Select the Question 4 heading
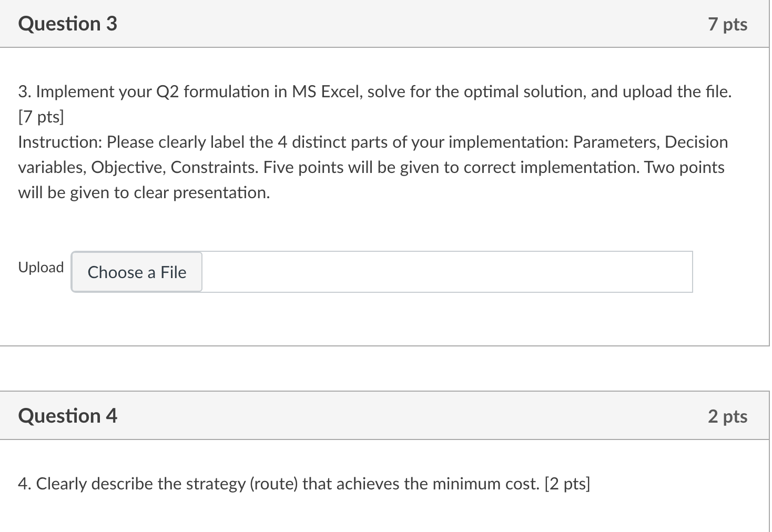 (x=68, y=416)
